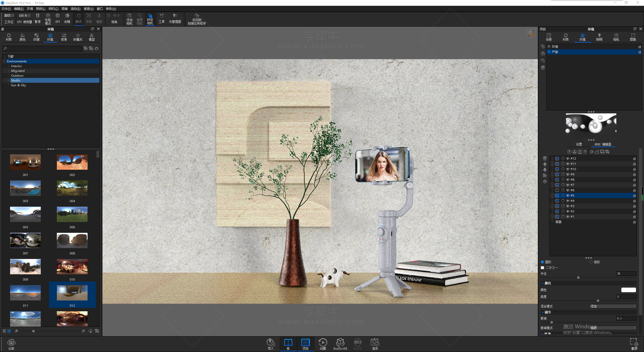
Task: Collapse the 颜色 section
Action: (543, 283)
